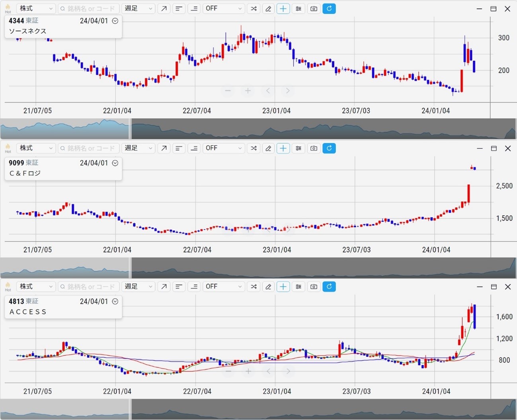Select the pencil drawing tool in C&Fロジ chart
517x420 pixels.
268,148
